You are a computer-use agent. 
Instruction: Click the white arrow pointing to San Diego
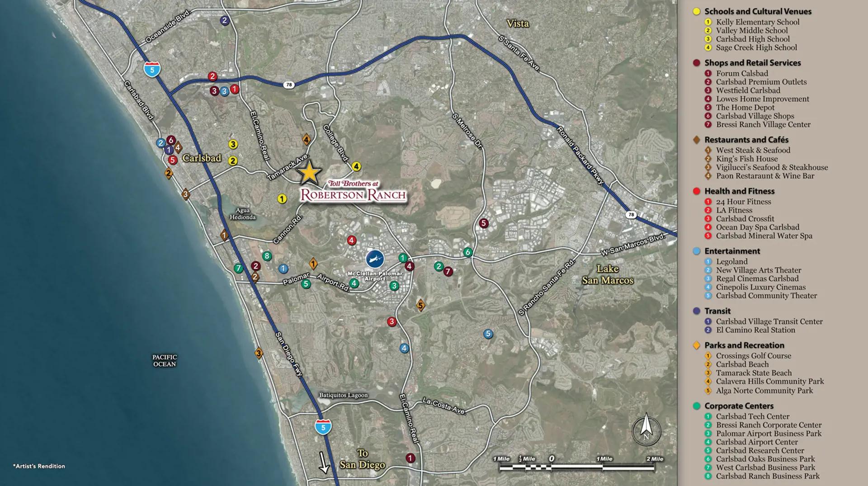coord(324,462)
